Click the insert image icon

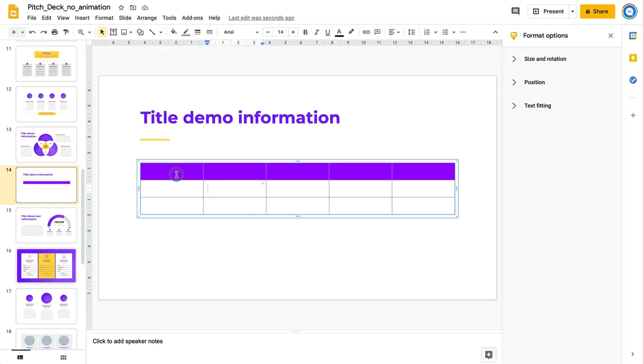124,32
